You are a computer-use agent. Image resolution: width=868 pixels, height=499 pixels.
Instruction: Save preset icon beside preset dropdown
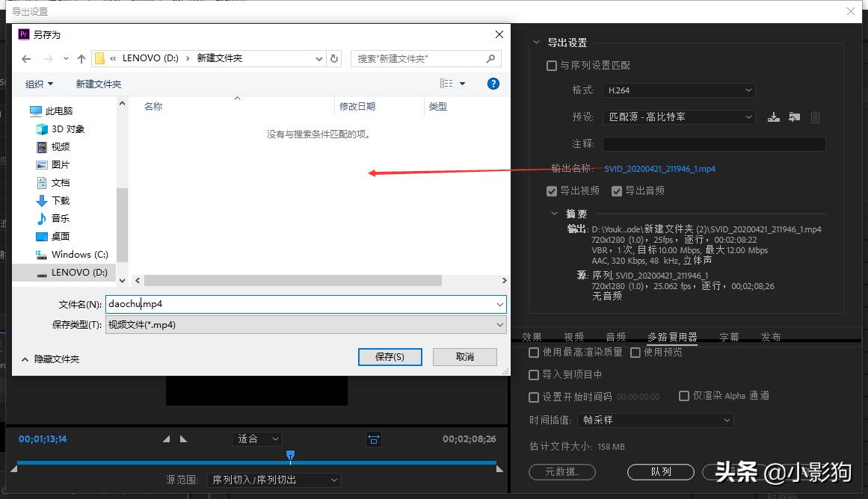pos(773,117)
